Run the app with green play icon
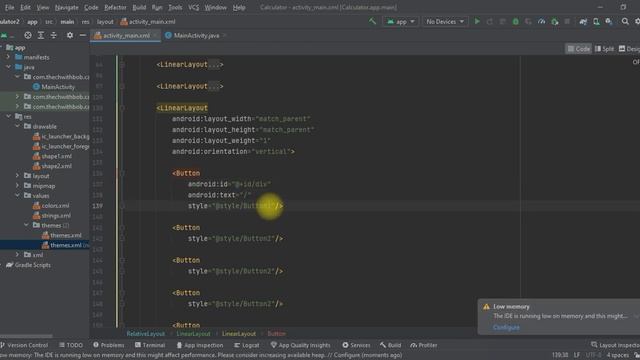 click(477, 21)
